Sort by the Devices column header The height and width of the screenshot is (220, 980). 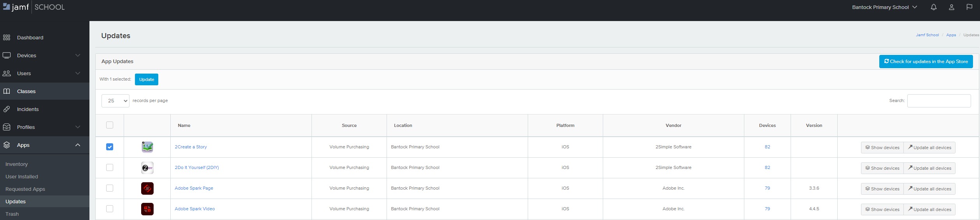[767, 125]
